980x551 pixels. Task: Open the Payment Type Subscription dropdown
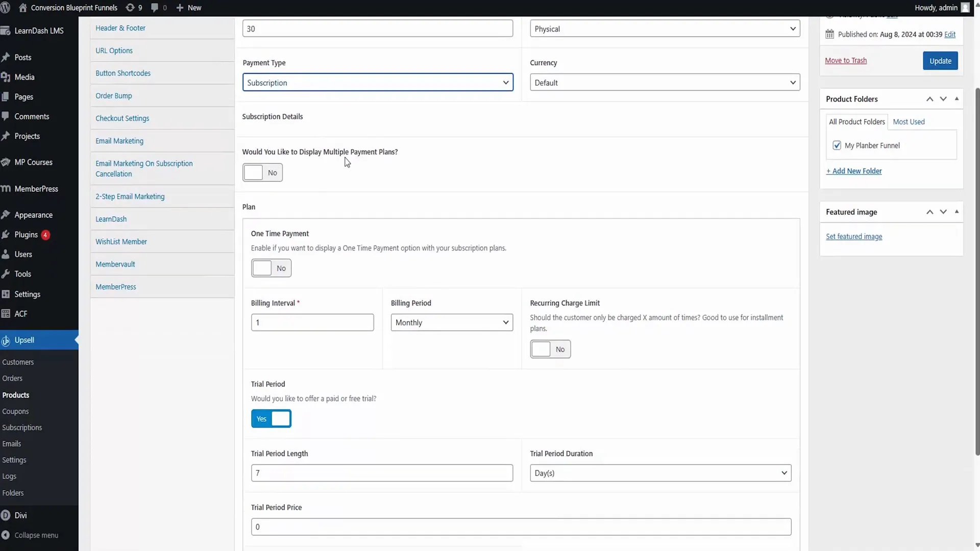tap(378, 82)
